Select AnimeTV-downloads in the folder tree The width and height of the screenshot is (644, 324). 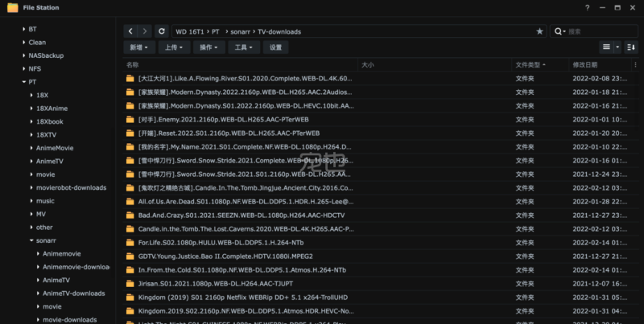coord(74,293)
